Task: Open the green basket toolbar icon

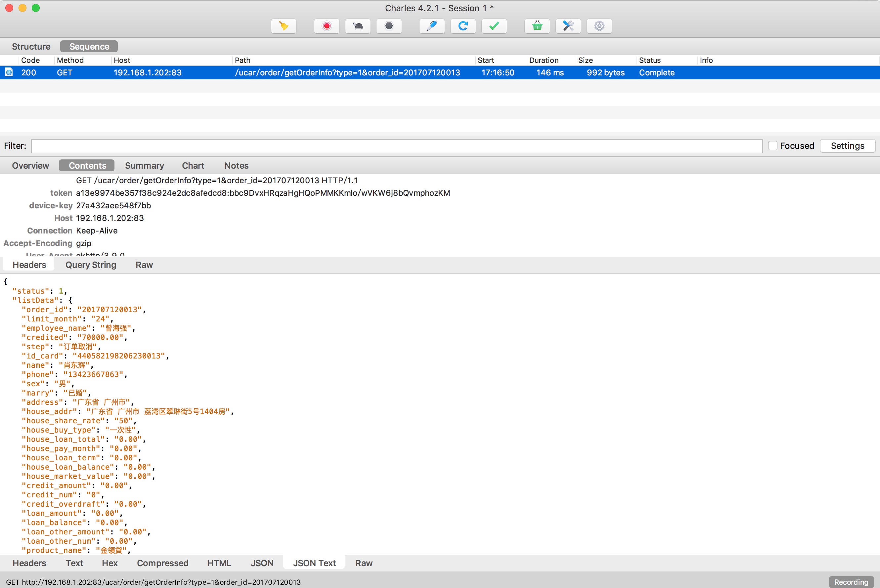Action: pos(538,26)
